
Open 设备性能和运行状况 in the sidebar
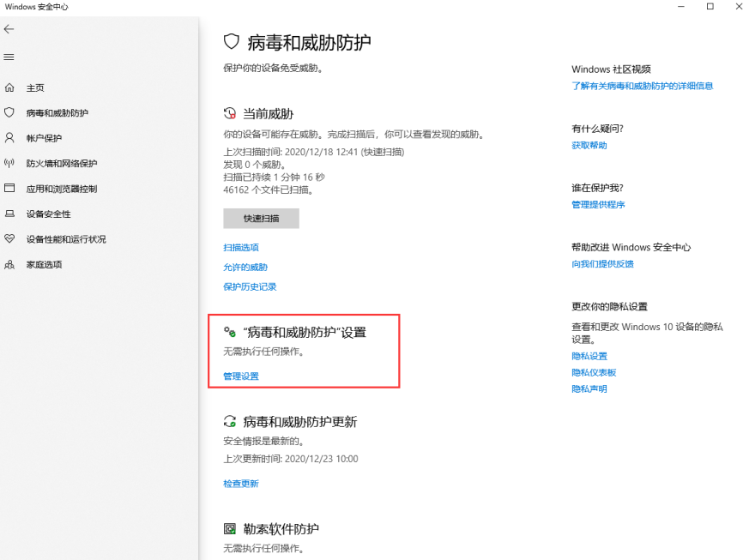pyautogui.click(x=66, y=238)
